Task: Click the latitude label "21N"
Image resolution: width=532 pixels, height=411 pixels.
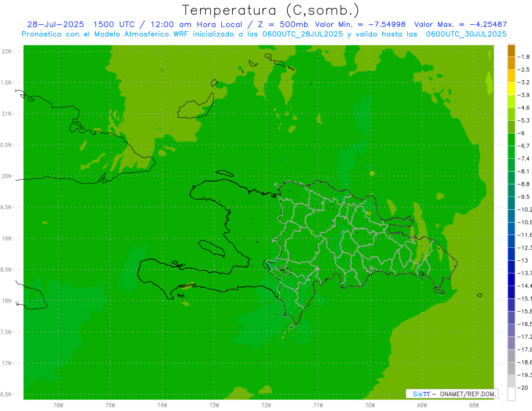Action: [8, 114]
